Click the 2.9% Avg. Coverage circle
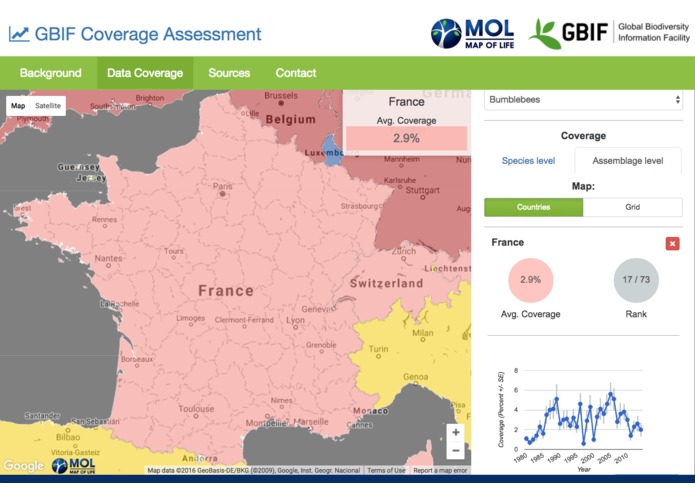 [x=531, y=280]
